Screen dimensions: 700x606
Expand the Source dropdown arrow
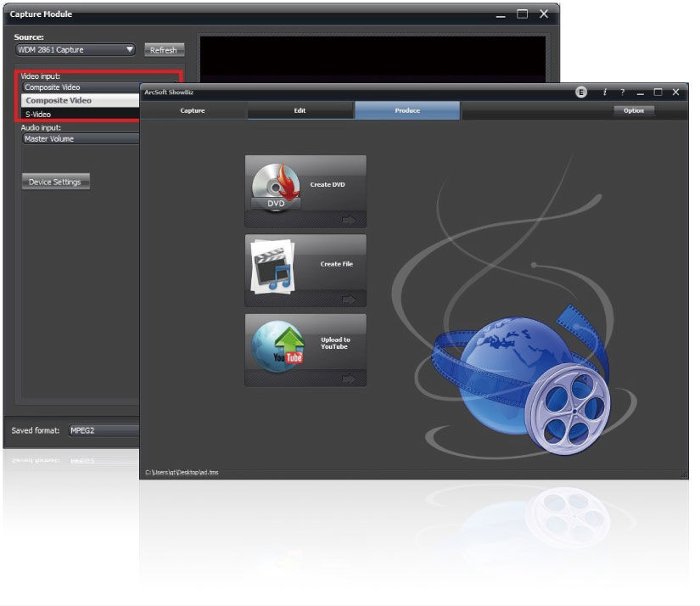coord(130,49)
